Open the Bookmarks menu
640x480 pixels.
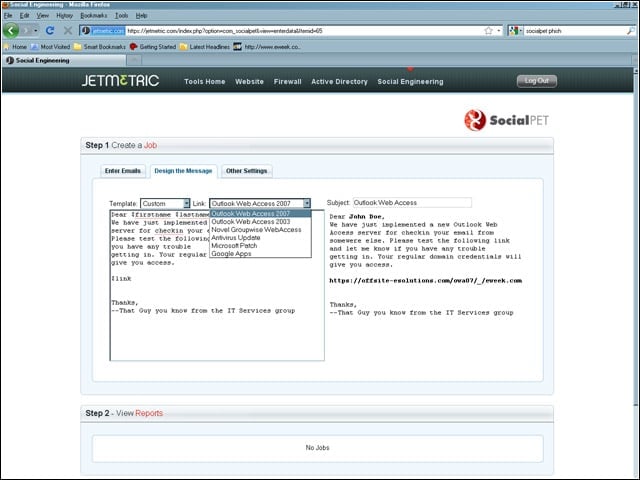point(93,16)
